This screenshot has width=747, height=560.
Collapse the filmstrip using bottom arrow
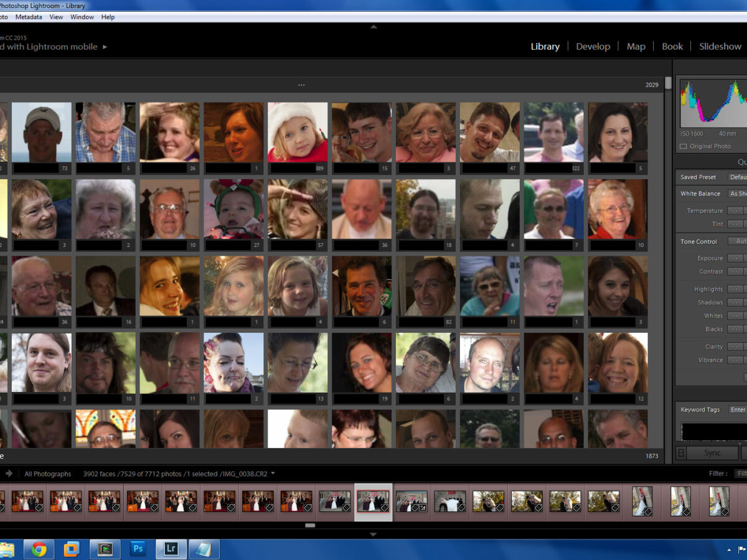374,534
